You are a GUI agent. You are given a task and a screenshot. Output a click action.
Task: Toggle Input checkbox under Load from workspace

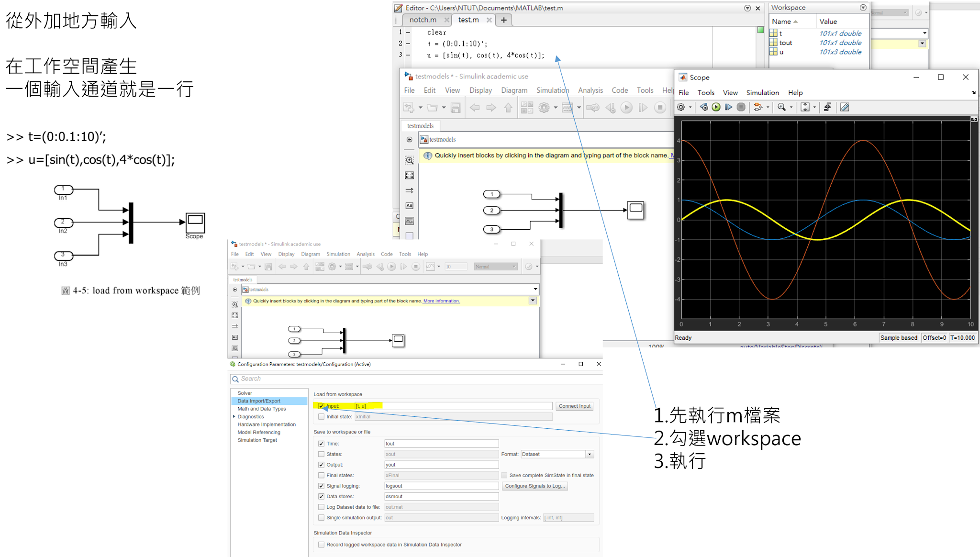click(322, 406)
